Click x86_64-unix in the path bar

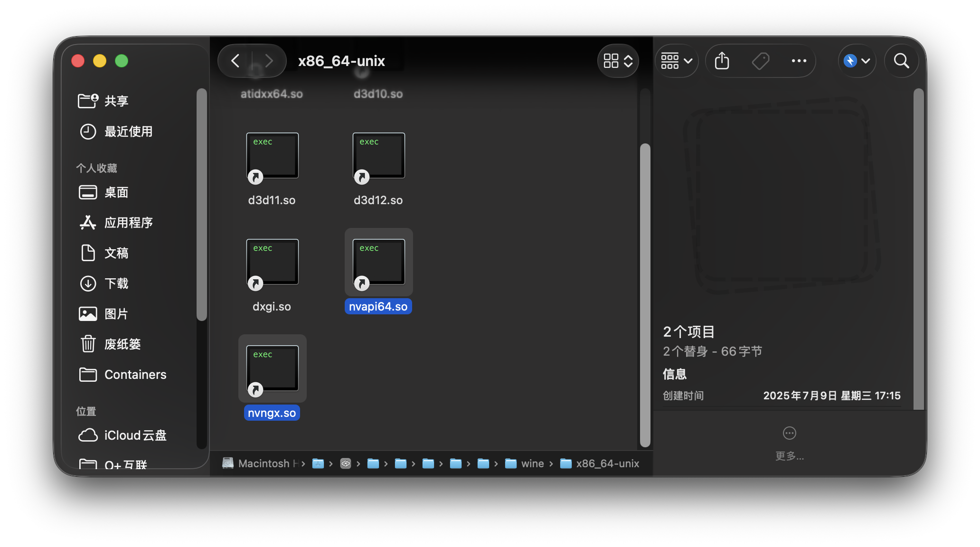coord(600,463)
